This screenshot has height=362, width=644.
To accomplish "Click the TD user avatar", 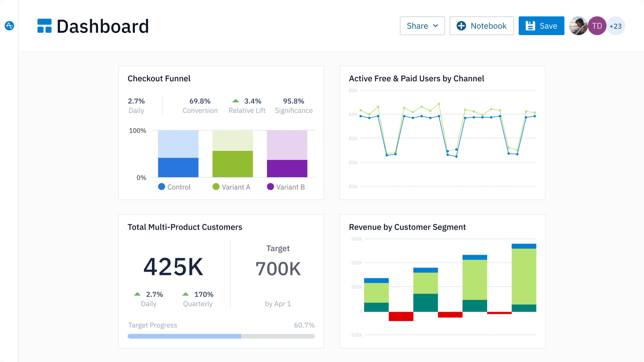I will [x=597, y=26].
